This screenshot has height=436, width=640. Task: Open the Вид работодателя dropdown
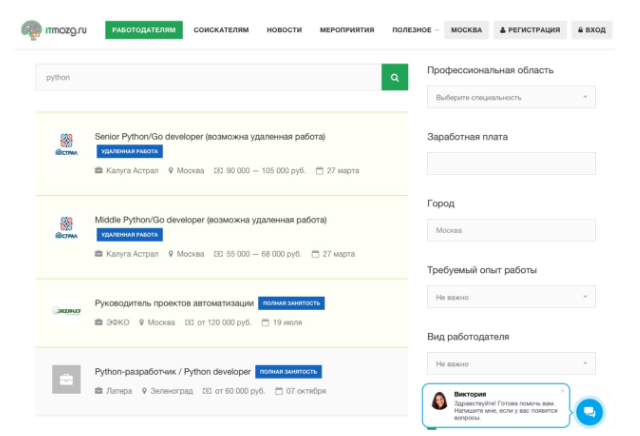[511, 363]
